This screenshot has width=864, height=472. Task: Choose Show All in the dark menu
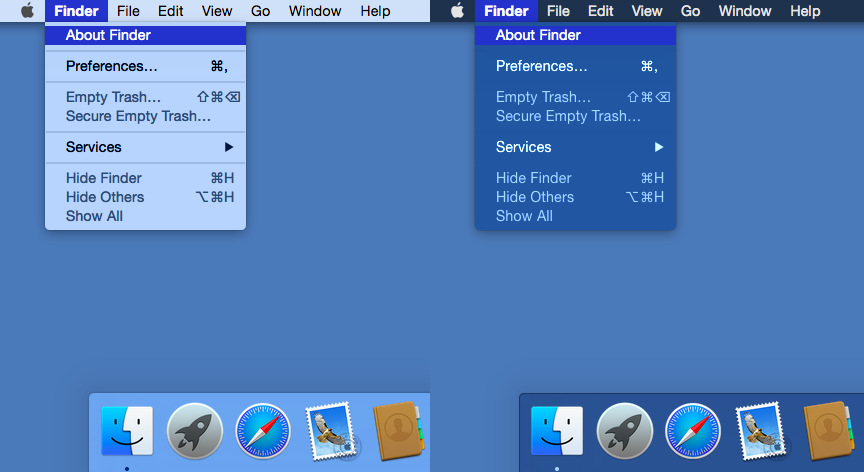[575, 216]
